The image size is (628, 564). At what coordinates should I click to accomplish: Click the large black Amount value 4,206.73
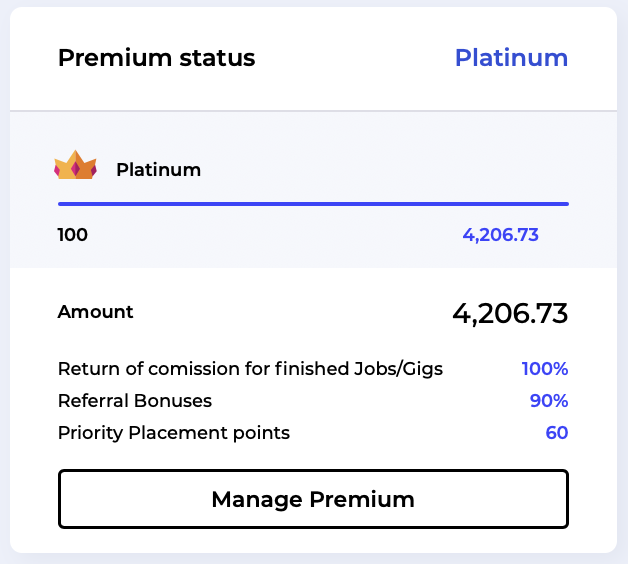(510, 313)
